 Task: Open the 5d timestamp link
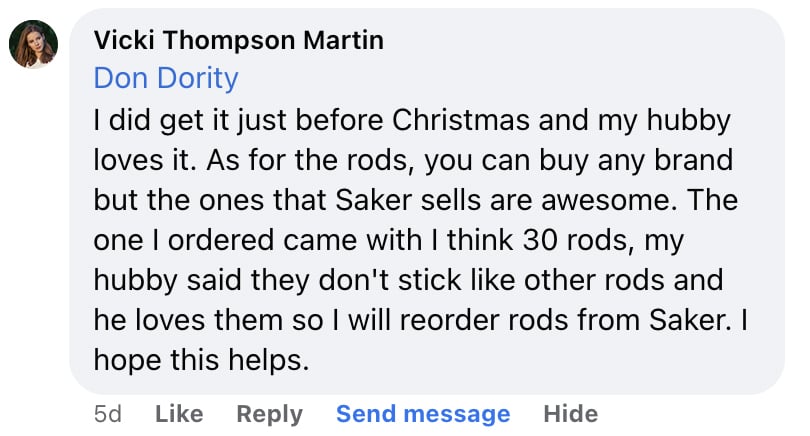pos(107,413)
